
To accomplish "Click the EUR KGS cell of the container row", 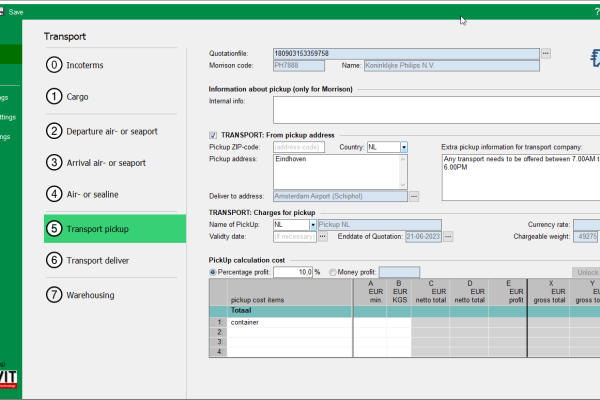I will (x=399, y=322).
